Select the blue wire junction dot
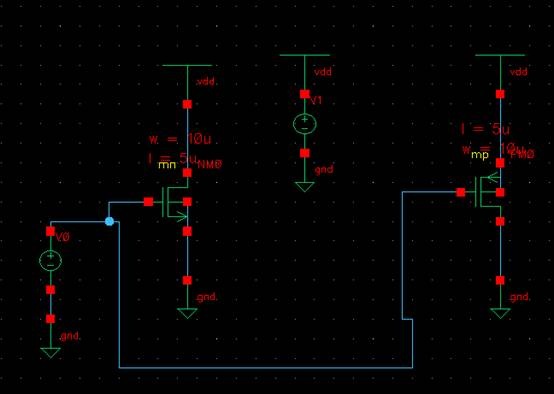Image resolution: width=554 pixels, height=394 pixels. (x=110, y=222)
